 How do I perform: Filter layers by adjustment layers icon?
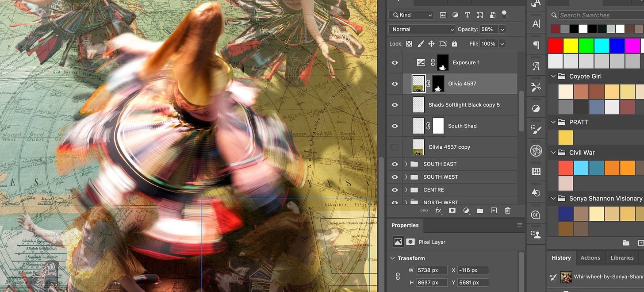point(455,15)
